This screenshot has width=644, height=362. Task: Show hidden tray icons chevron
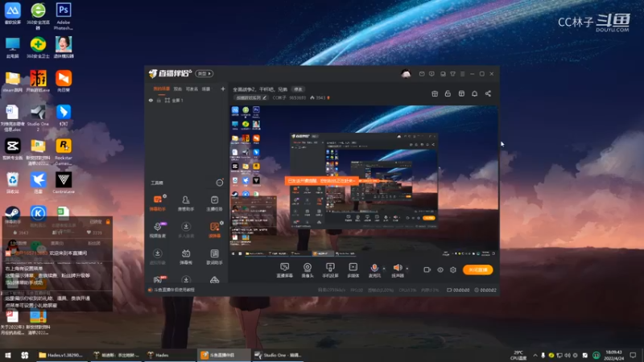(535, 355)
